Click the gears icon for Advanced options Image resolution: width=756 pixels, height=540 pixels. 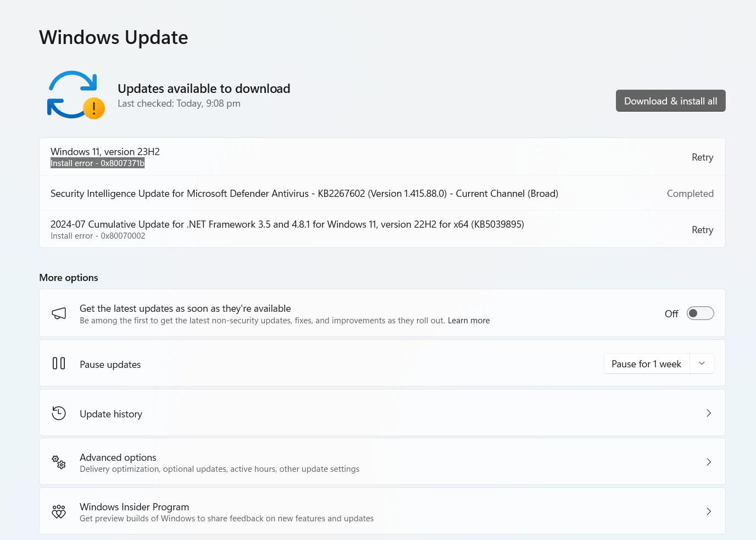(x=59, y=462)
